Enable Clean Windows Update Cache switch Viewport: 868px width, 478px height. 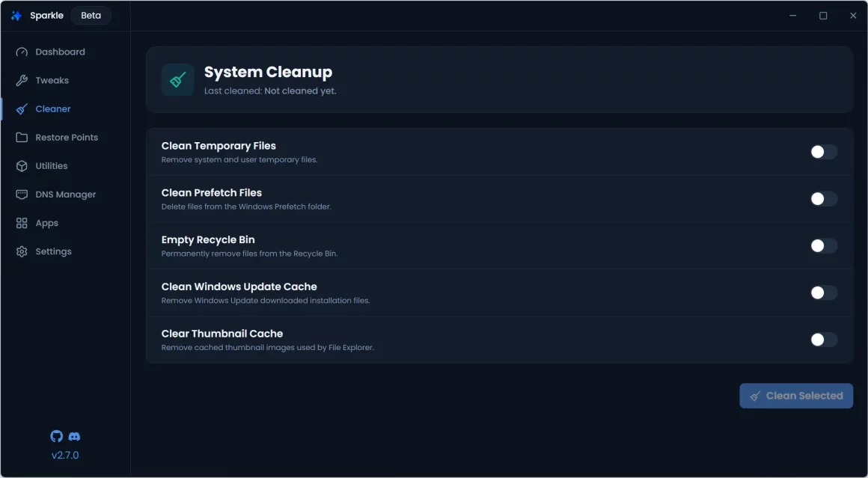tap(823, 292)
